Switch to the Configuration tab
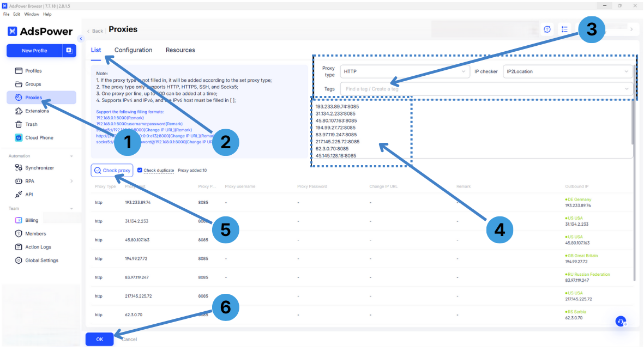Viewport: 644px width, 351px height. point(133,50)
